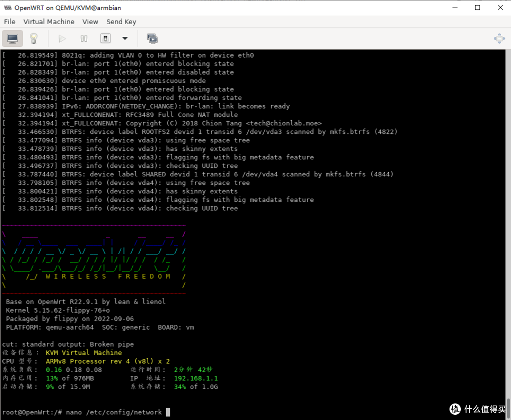This screenshot has height=420, width=511.
Task: Click the text 'KVM Virtual Machine'
Action: [x=84, y=353]
